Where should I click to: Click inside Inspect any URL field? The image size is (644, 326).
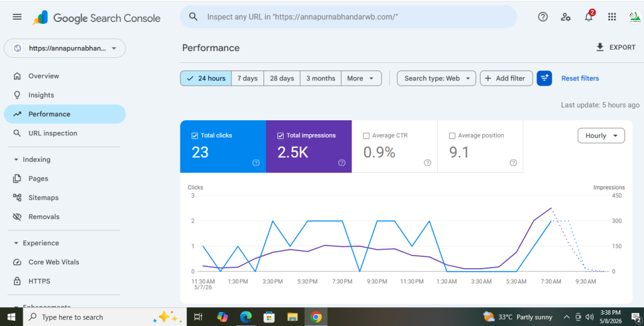tap(348, 17)
